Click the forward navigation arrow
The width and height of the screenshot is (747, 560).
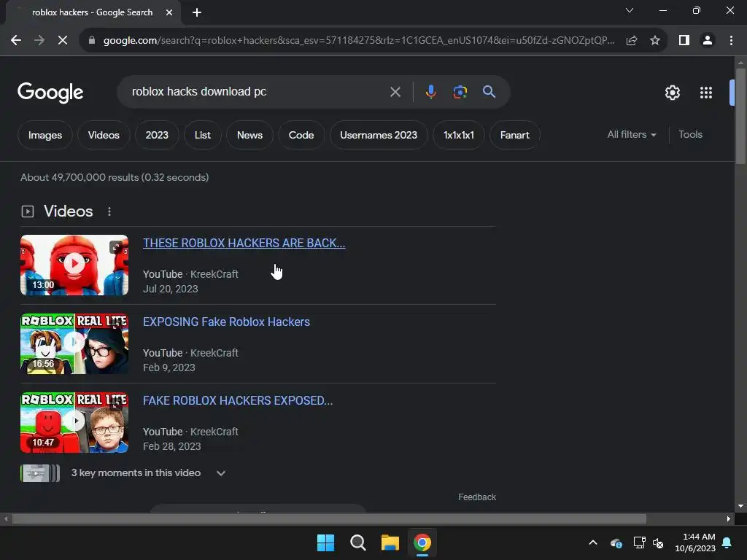point(39,41)
